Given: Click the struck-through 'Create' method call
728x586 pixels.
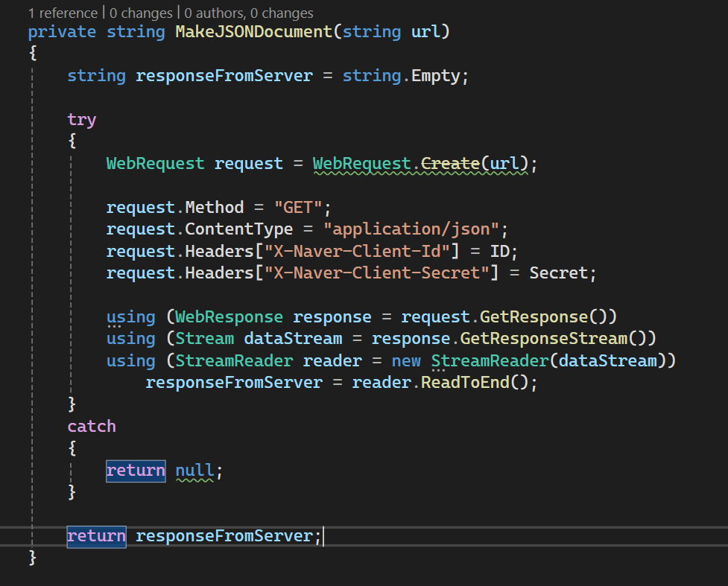Looking at the screenshot, I should coord(450,163).
